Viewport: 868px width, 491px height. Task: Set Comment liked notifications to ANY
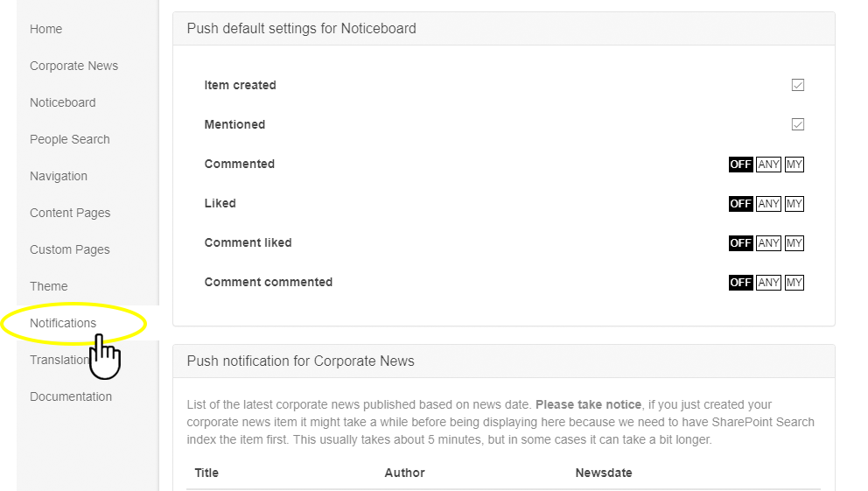pos(768,243)
